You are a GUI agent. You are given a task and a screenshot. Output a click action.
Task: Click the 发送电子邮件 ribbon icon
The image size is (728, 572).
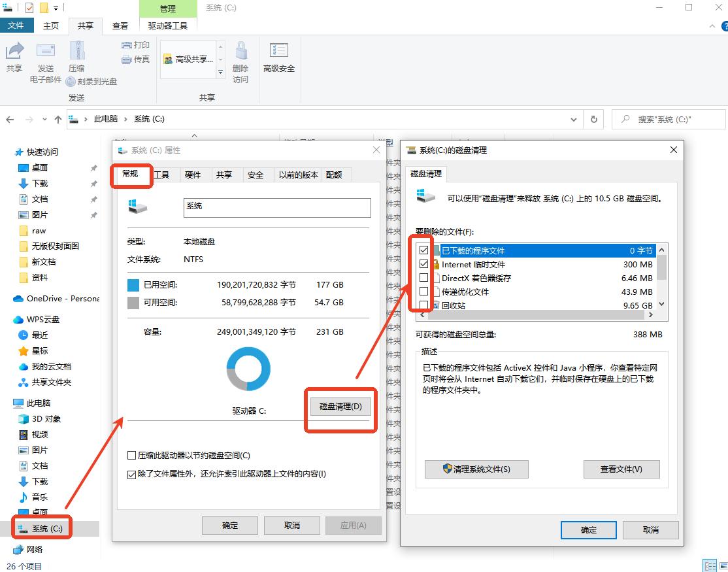[x=46, y=52]
